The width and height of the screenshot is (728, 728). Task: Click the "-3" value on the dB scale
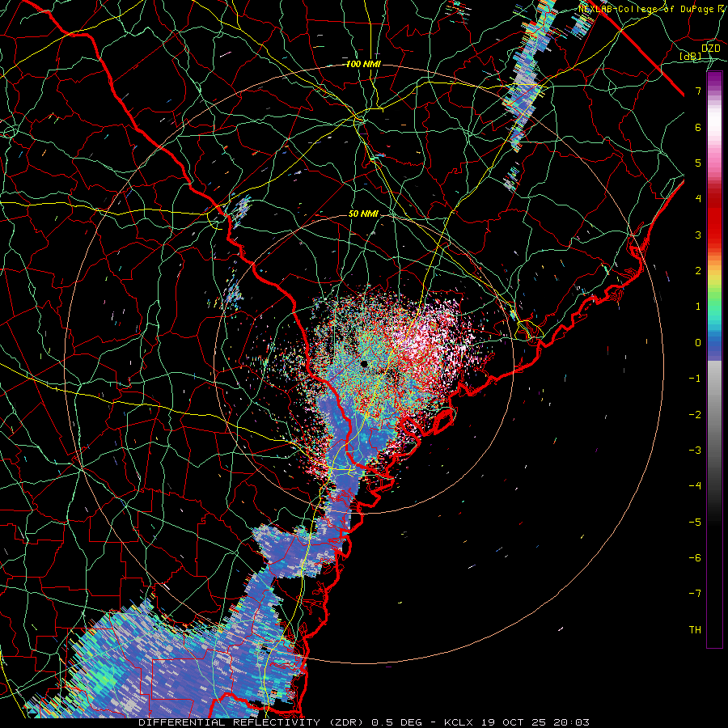click(695, 450)
